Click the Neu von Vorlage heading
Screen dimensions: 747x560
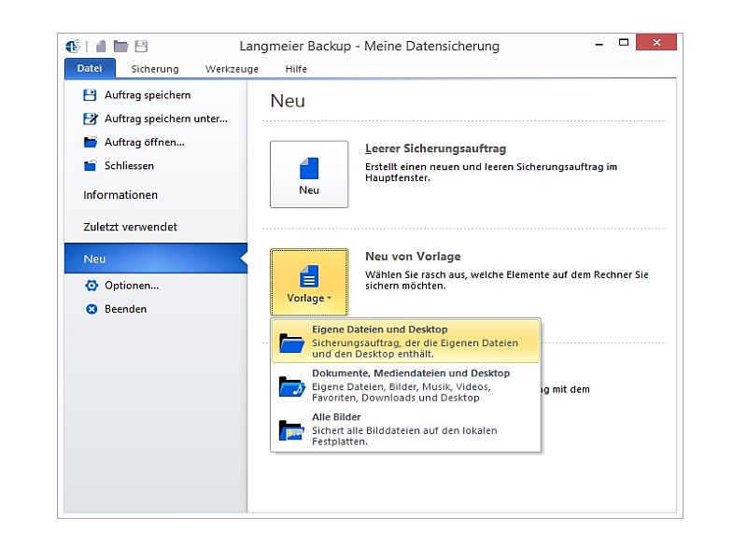click(413, 256)
